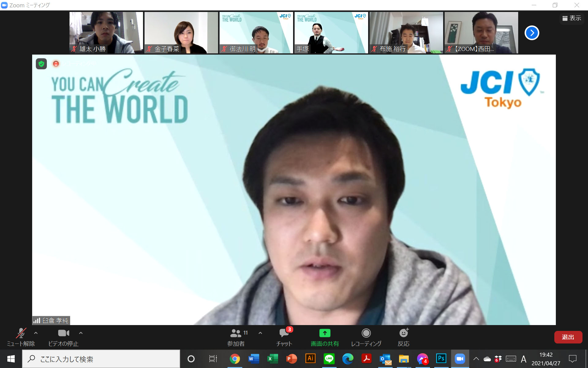
Task: Click the red recording indicator icon
Action: (56, 64)
